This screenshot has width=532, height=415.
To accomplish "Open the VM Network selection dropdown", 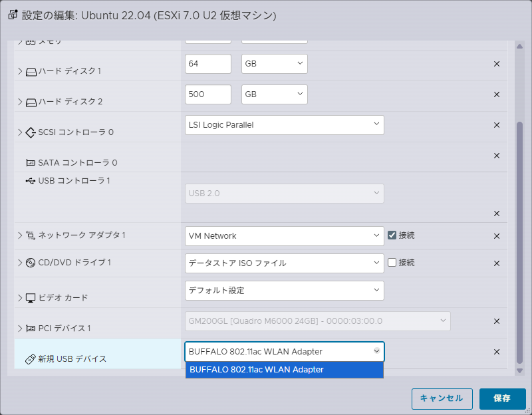I will tap(285, 236).
